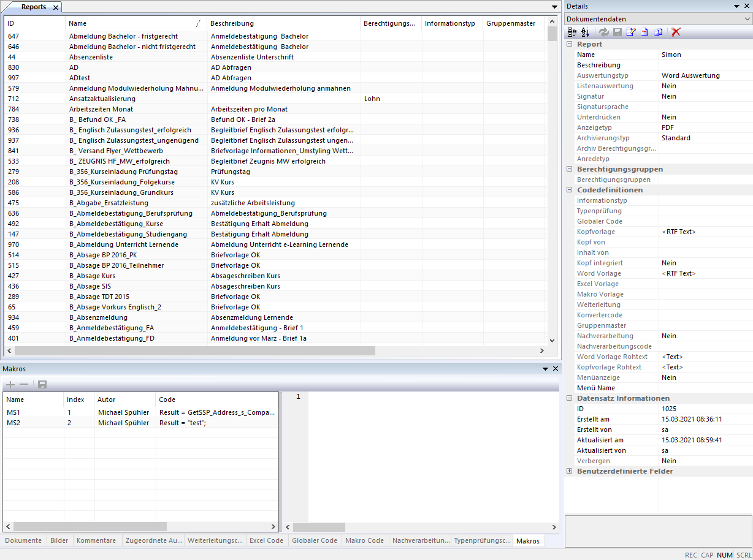Click the refresh icon in Details toolbar

point(605,32)
